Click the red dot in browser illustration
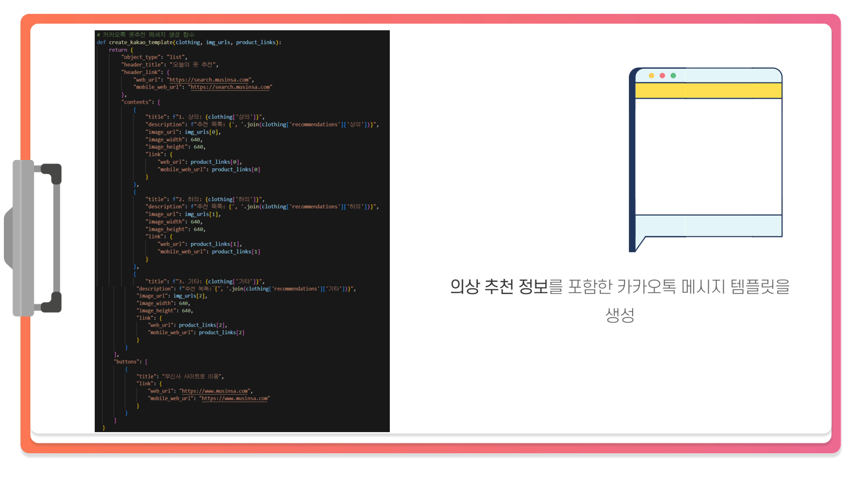868x484 pixels. pos(662,76)
